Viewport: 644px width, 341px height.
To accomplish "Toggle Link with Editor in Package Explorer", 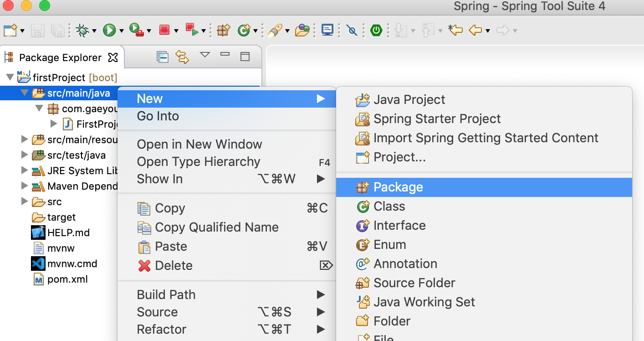I will point(182,57).
